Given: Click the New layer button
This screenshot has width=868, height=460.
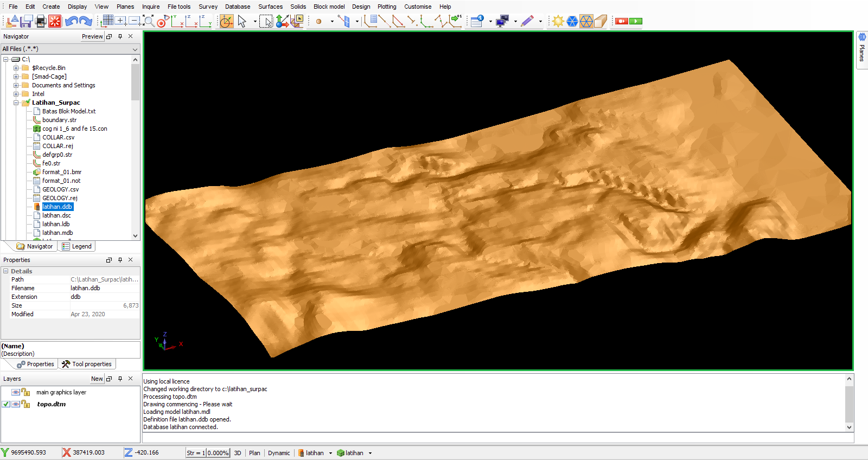Looking at the screenshot, I should (x=97, y=379).
